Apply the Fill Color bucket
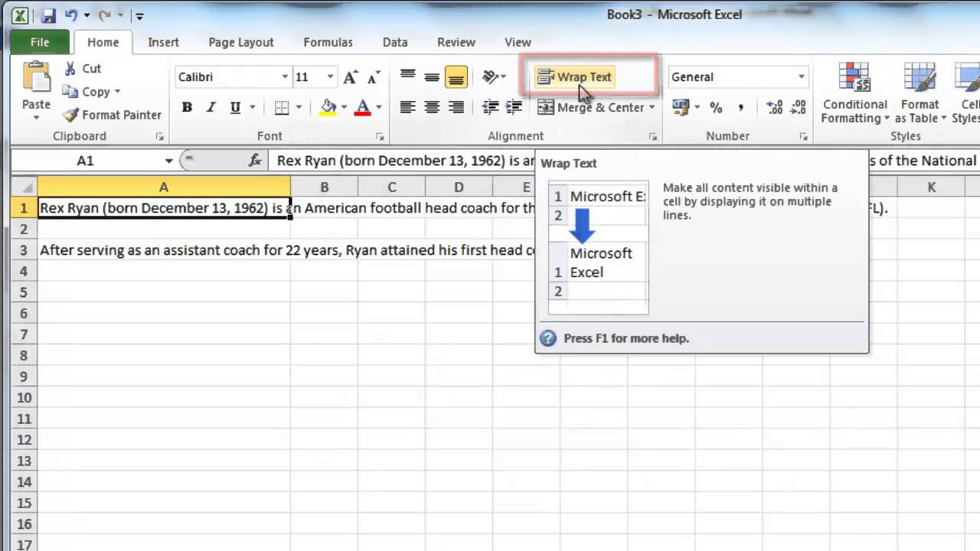This screenshot has height=551, width=980. (328, 107)
